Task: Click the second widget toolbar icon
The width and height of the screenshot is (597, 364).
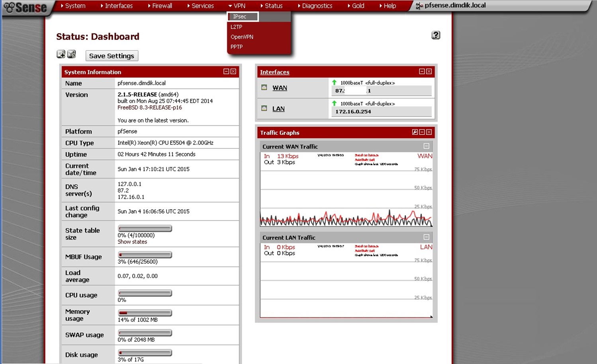Action: (71, 54)
